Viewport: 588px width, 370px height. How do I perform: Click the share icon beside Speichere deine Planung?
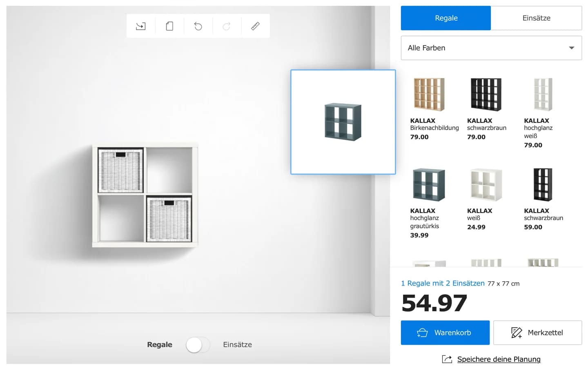pos(447,359)
